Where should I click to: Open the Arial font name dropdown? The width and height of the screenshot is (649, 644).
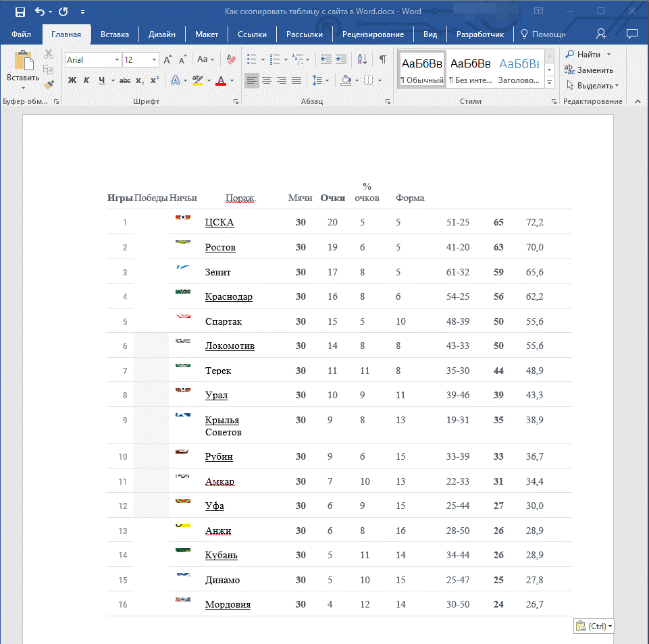pyautogui.click(x=117, y=60)
